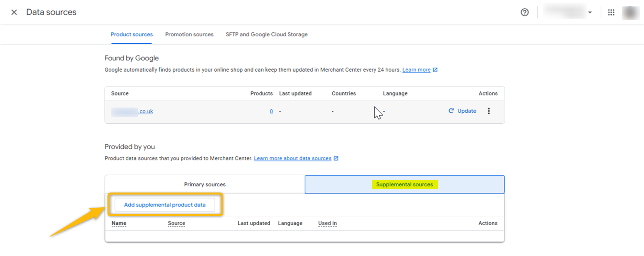Image resolution: width=644 pixels, height=256 pixels.
Task: Open SFTP and Google Cloud Storage tab
Action: pyautogui.click(x=266, y=34)
